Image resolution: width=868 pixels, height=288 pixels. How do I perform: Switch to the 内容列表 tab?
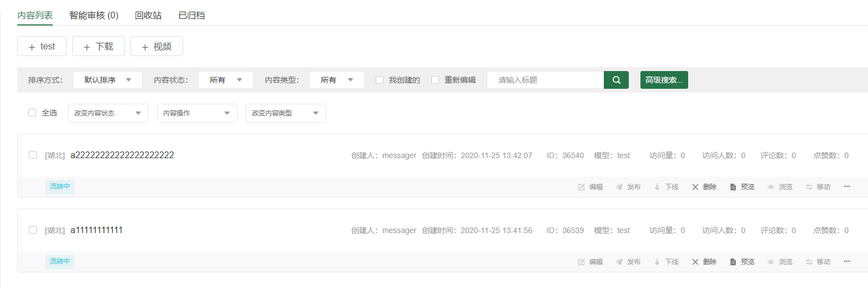[35, 16]
